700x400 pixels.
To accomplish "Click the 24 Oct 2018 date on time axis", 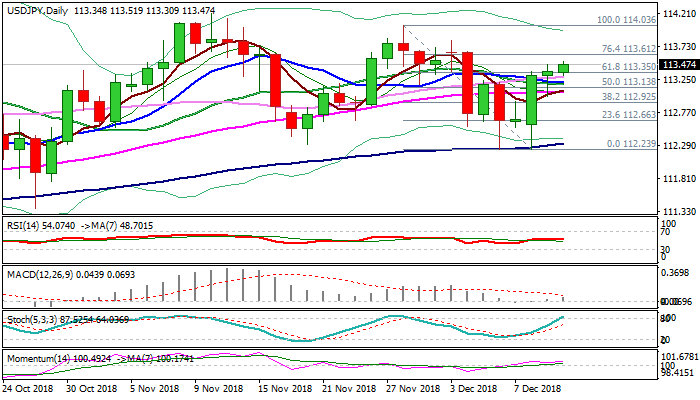I will (x=29, y=387).
